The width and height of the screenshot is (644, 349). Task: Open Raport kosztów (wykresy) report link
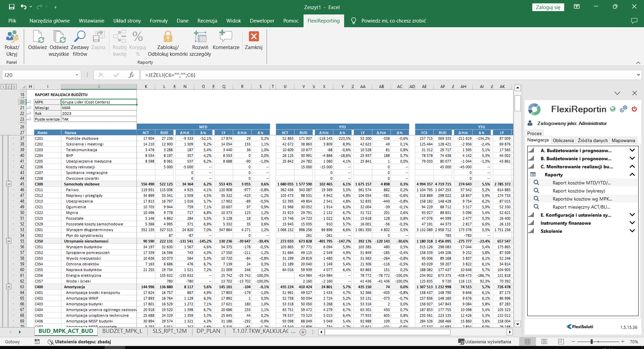coord(579,191)
